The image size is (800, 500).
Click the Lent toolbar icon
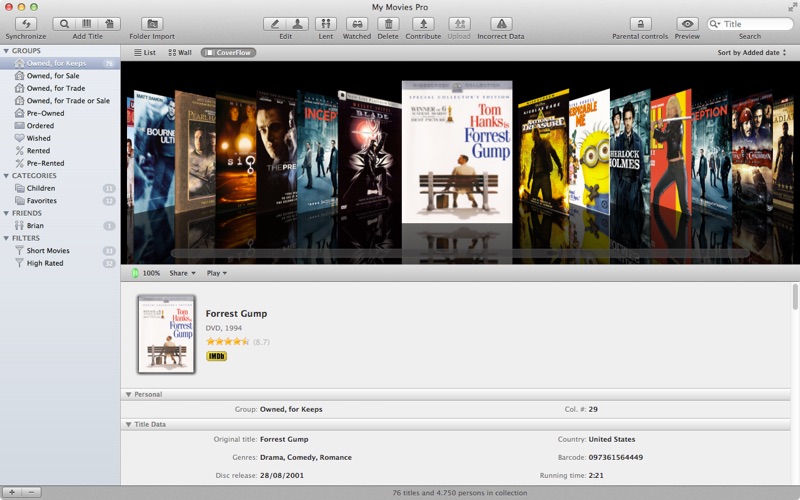326,23
